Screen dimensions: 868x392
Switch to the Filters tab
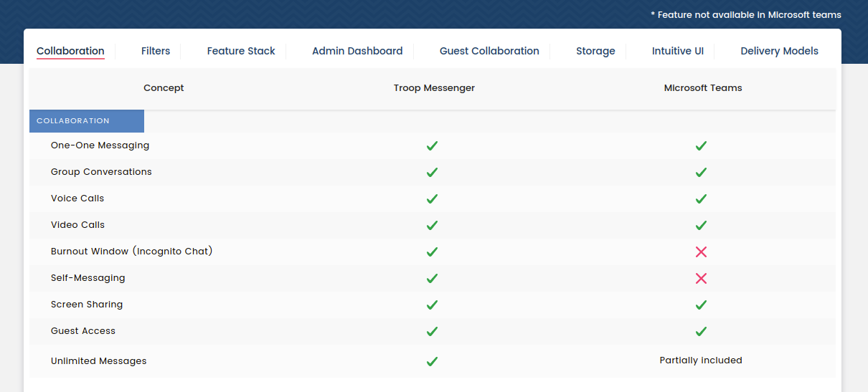coord(156,51)
